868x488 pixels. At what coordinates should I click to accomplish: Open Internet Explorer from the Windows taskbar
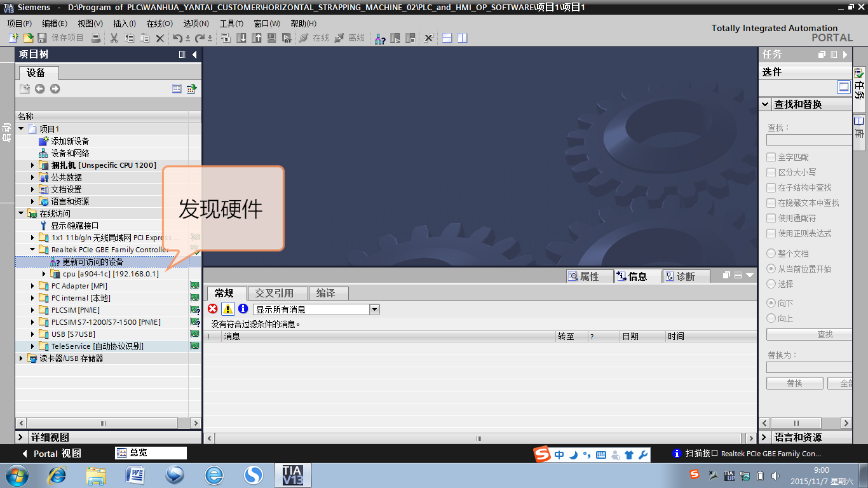click(x=57, y=475)
